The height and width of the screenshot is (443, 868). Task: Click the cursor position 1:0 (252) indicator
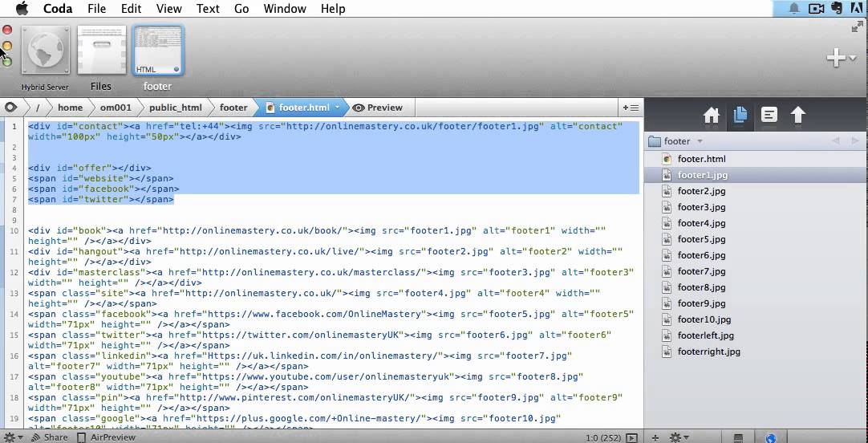pos(604,438)
